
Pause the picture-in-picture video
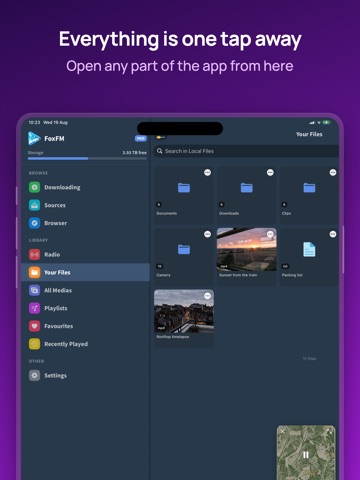coord(306,455)
